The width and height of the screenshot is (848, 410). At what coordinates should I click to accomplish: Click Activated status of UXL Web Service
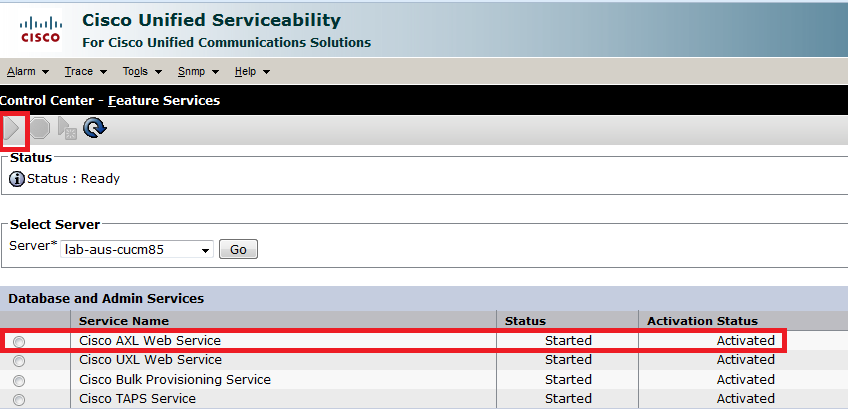[746, 360]
